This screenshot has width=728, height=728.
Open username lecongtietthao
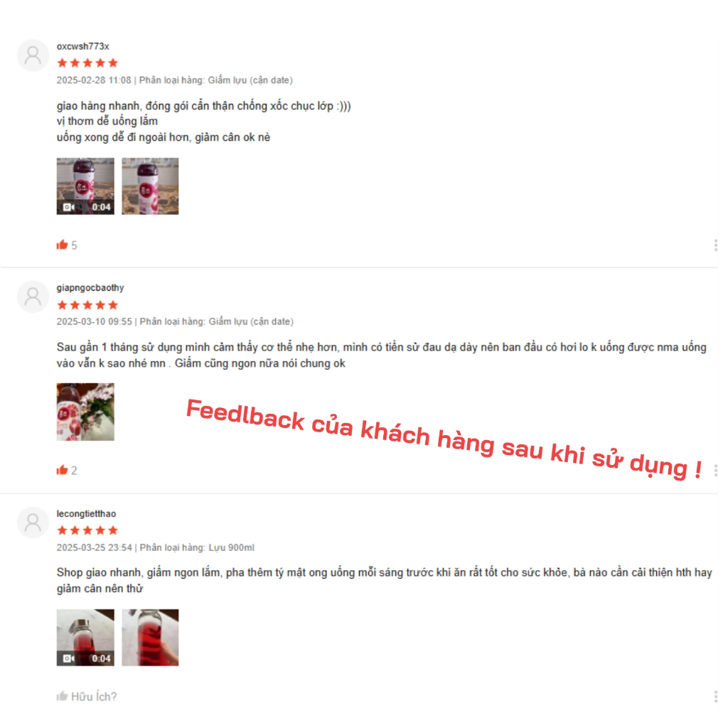[86, 513]
